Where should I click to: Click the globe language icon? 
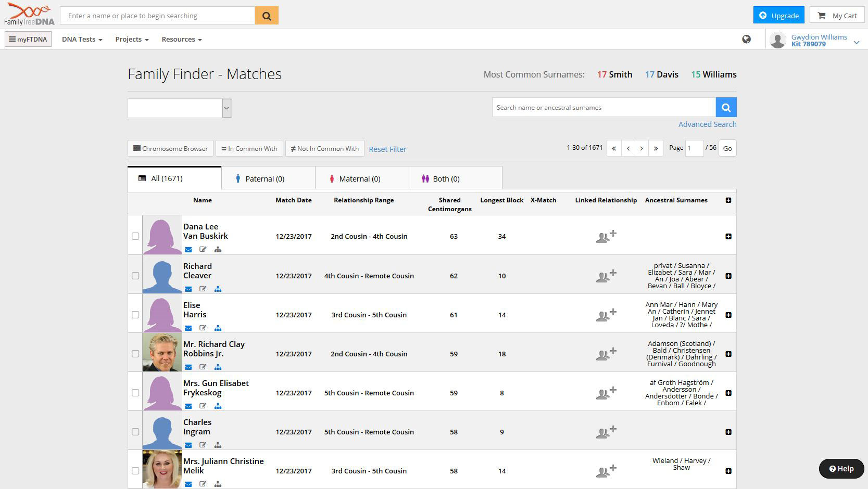[746, 40]
